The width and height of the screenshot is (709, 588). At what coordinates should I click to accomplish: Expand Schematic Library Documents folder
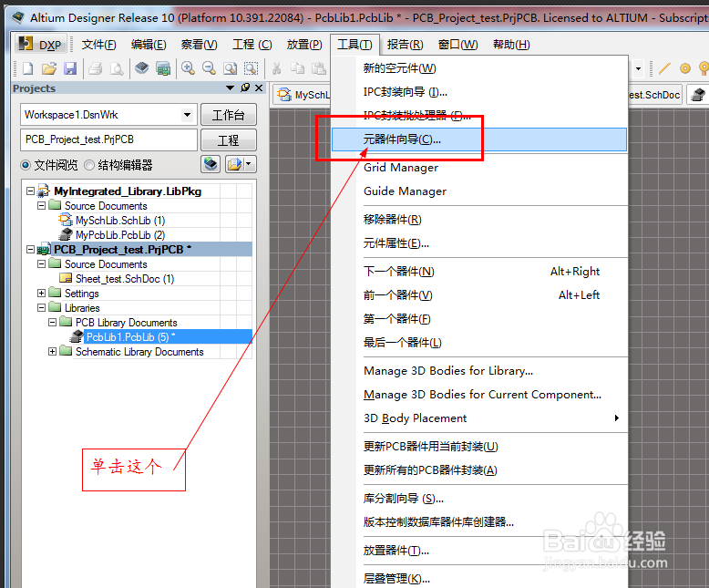[x=53, y=351]
